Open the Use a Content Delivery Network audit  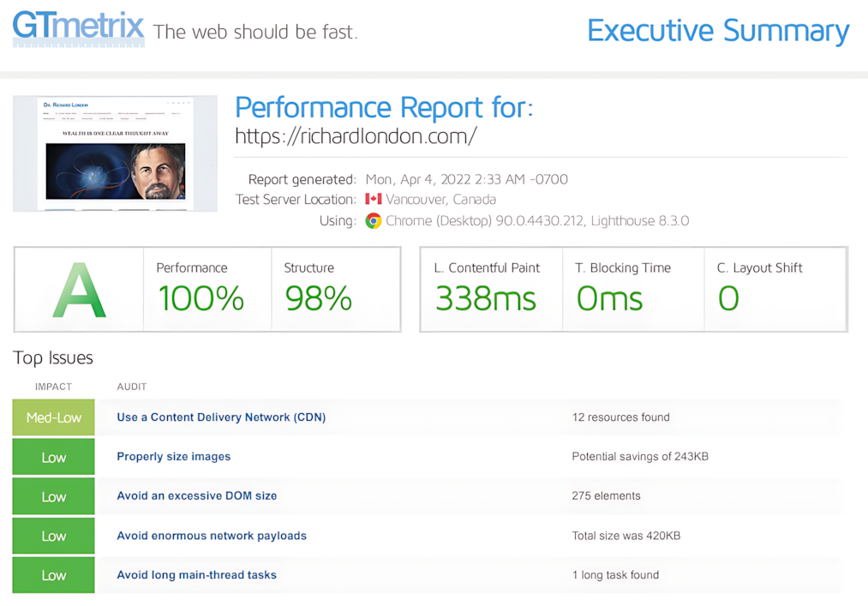tap(221, 417)
